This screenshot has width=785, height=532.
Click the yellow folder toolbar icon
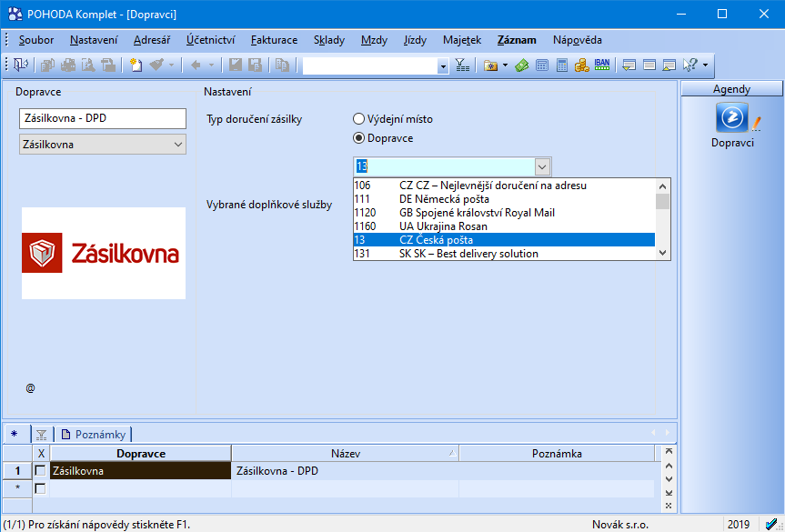pyautogui.click(x=490, y=65)
